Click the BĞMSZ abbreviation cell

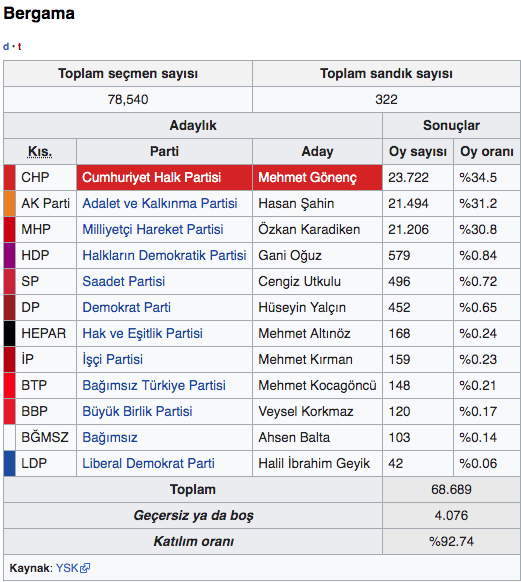pos(45,437)
